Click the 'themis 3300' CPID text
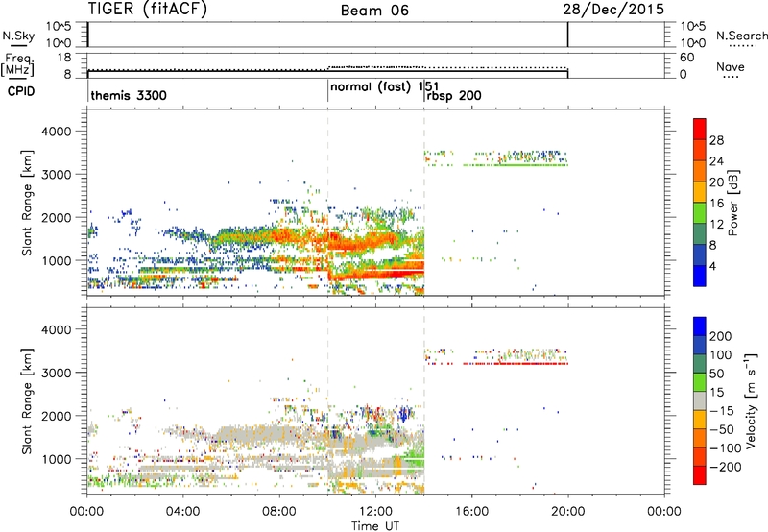Screen dimensions: 768x532 (129, 95)
